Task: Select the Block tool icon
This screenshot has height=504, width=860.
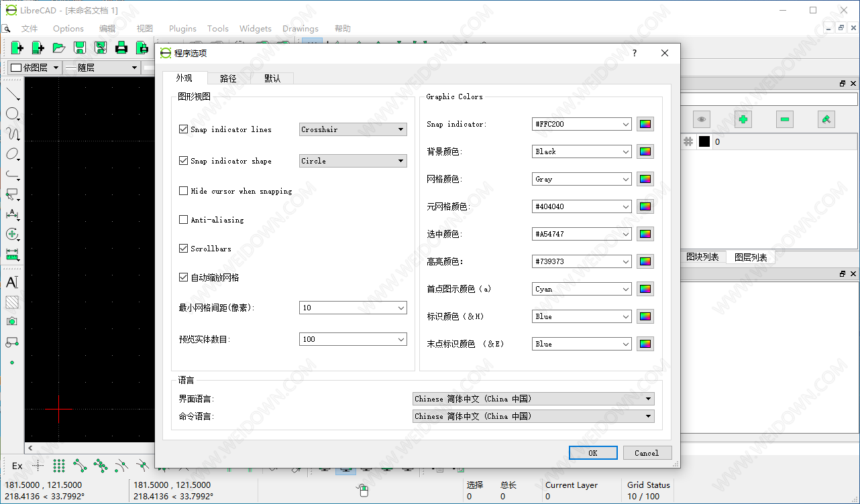Action: tap(12, 342)
